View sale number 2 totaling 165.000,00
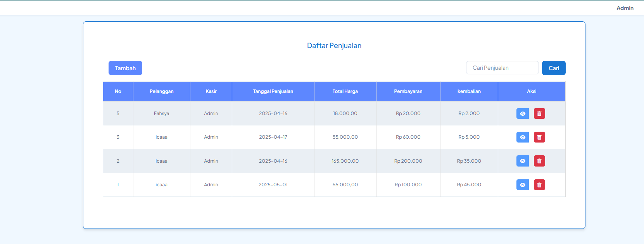The height and width of the screenshot is (244, 644). pos(522,161)
